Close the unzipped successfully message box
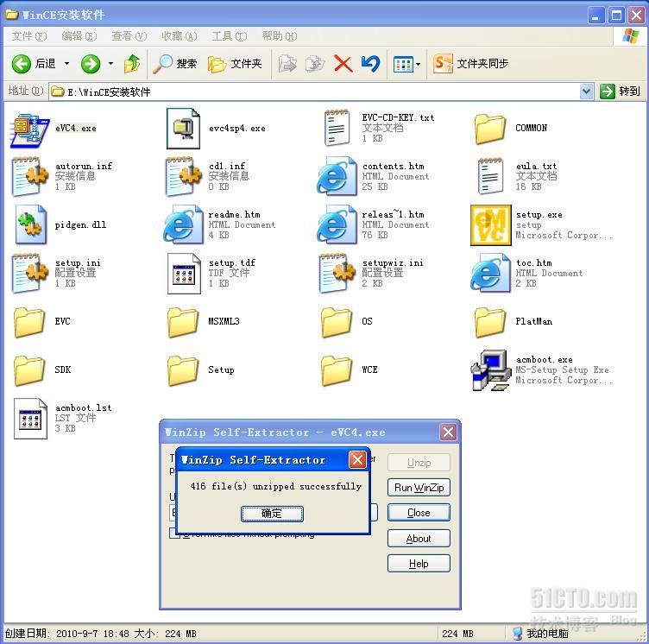The image size is (649, 644). pyautogui.click(x=357, y=460)
